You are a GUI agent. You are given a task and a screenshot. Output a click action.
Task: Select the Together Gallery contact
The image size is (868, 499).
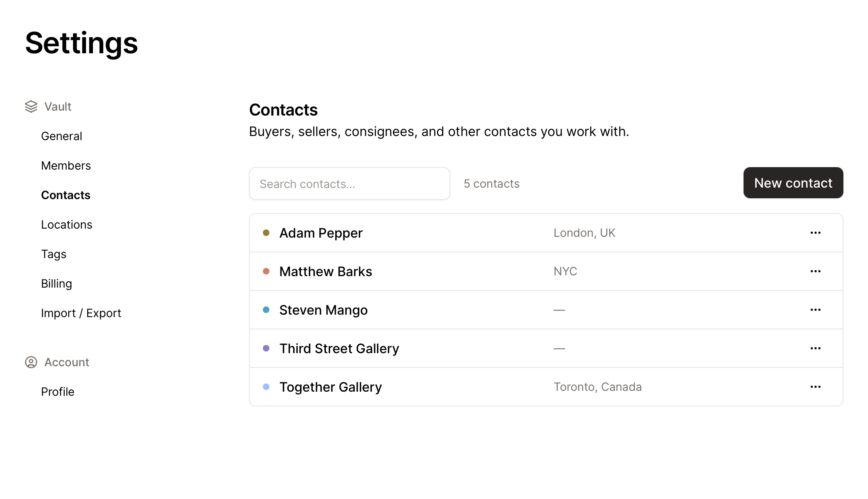click(330, 387)
